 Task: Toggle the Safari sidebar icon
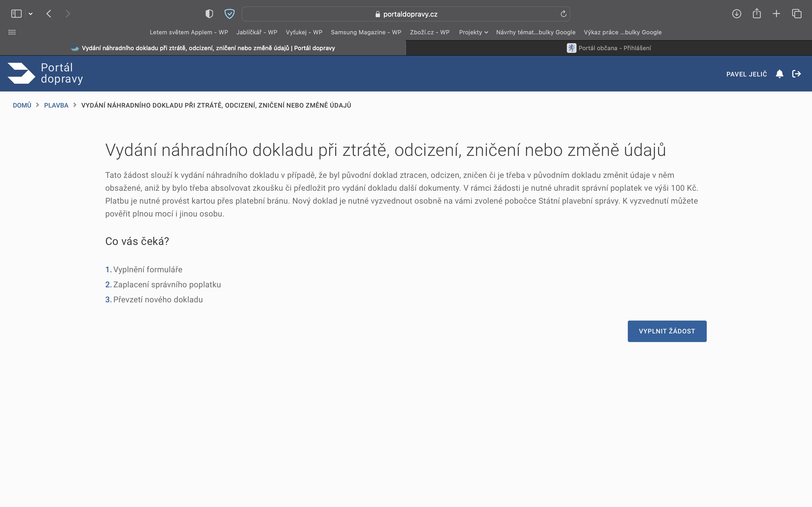pyautogui.click(x=16, y=14)
